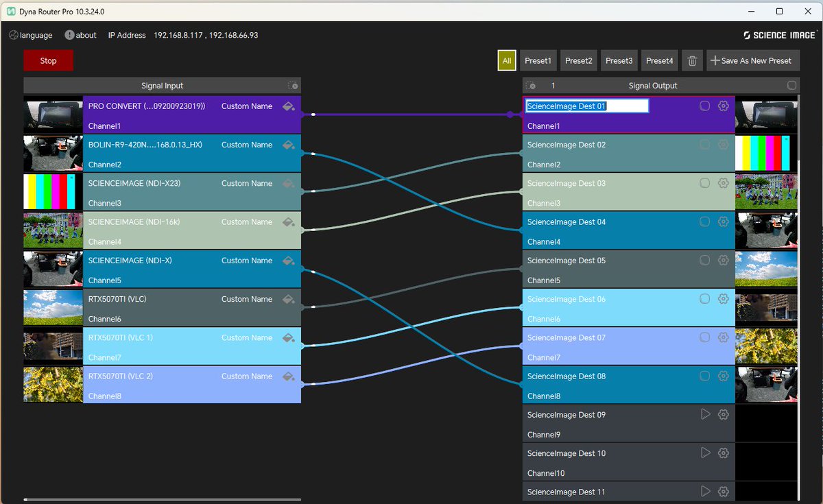Screen dimensions: 823x504
Task: Open settings gear for ScienceImage Dest 05
Action: [x=723, y=261]
